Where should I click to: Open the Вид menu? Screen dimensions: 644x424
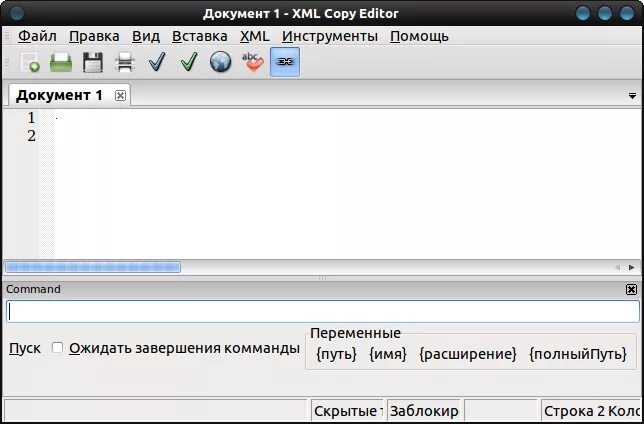pyautogui.click(x=146, y=36)
